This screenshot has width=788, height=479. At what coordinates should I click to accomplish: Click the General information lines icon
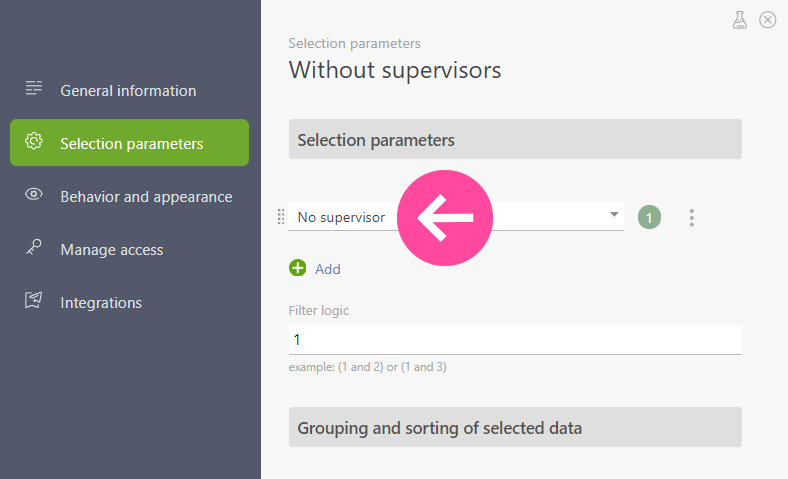point(34,88)
